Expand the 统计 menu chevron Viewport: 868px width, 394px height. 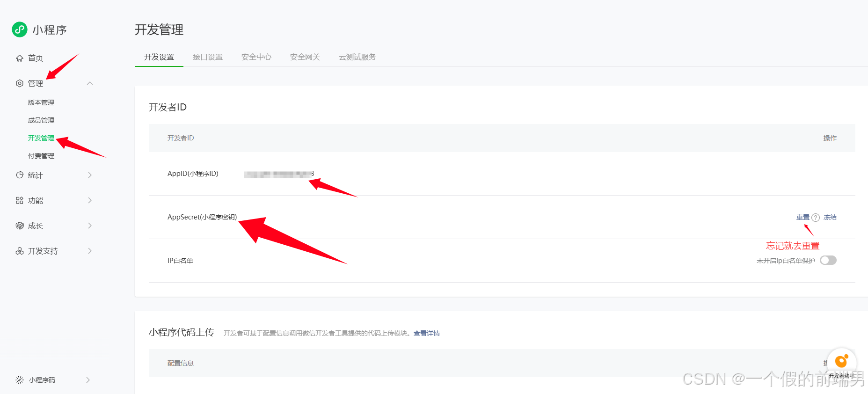click(90, 175)
